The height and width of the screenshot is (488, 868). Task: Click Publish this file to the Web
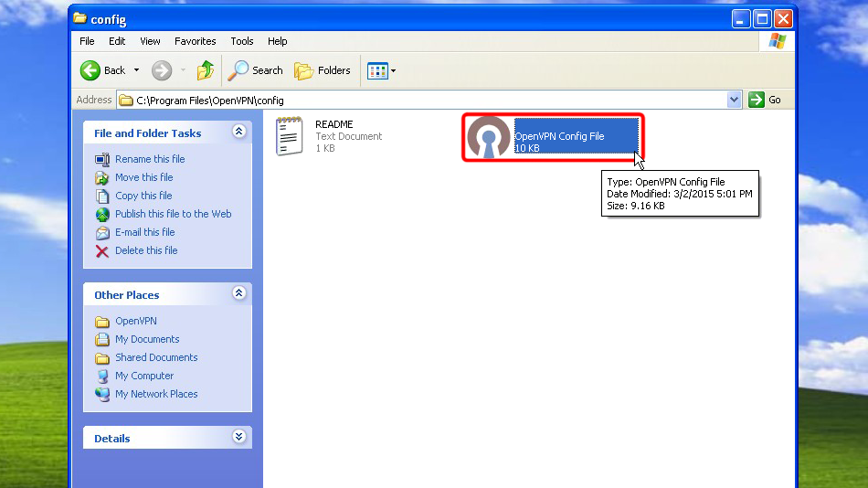click(x=173, y=214)
